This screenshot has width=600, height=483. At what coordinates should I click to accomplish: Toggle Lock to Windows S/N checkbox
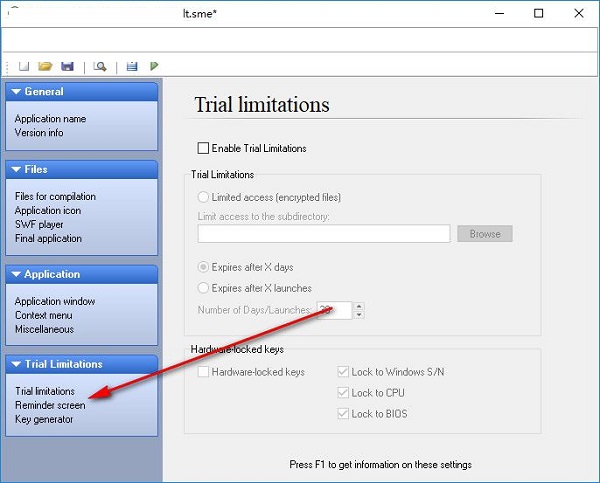(x=344, y=372)
